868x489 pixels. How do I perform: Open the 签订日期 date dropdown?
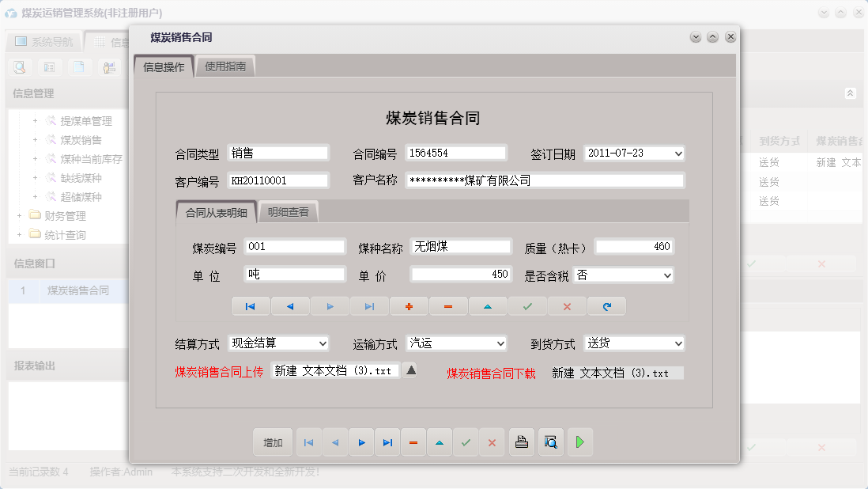[x=677, y=153]
